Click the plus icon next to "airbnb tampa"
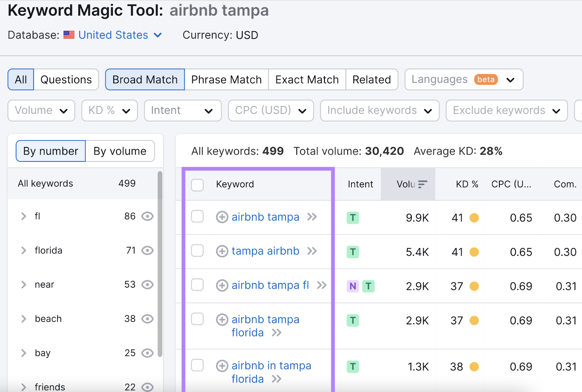Screen dimensions: 582x392 coord(222,217)
